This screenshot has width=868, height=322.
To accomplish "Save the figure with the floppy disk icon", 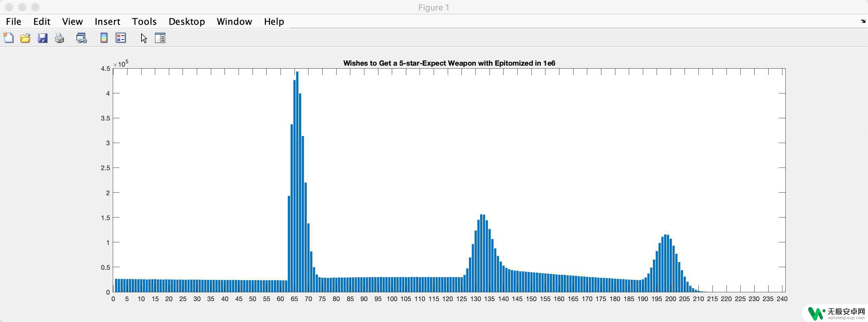I will [42, 38].
